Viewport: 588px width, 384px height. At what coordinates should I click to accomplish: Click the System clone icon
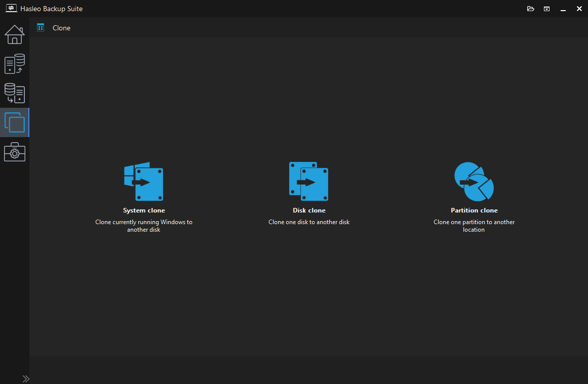(144, 181)
